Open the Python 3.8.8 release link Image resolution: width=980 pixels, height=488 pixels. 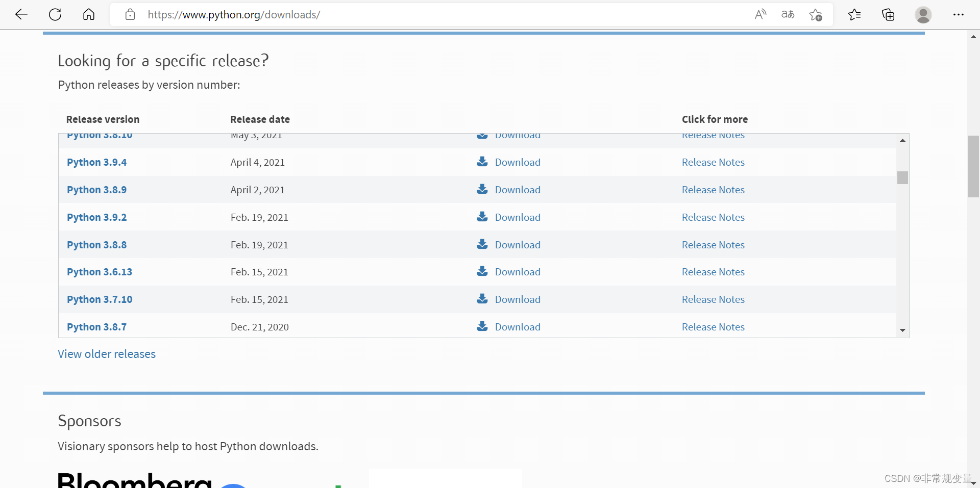96,245
